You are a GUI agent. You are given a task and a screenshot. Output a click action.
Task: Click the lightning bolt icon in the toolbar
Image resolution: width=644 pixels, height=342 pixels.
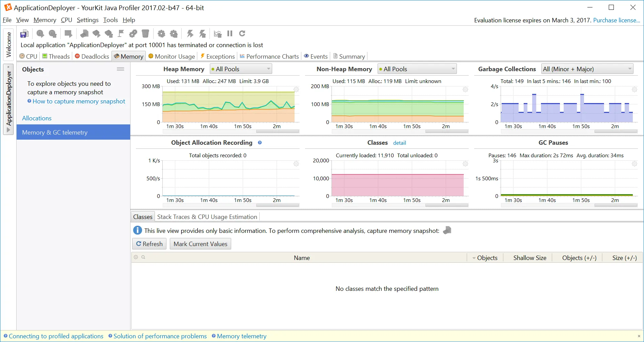click(190, 34)
